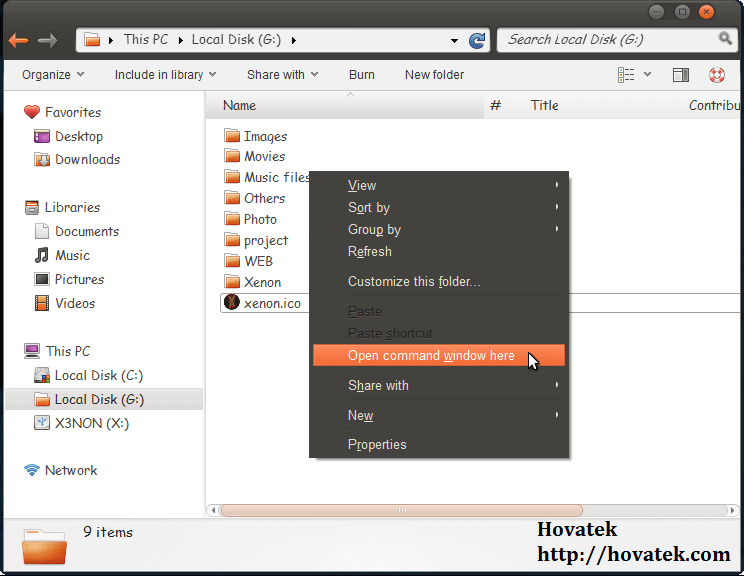Click the New folder button
The image size is (744, 576).
tap(435, 75)
